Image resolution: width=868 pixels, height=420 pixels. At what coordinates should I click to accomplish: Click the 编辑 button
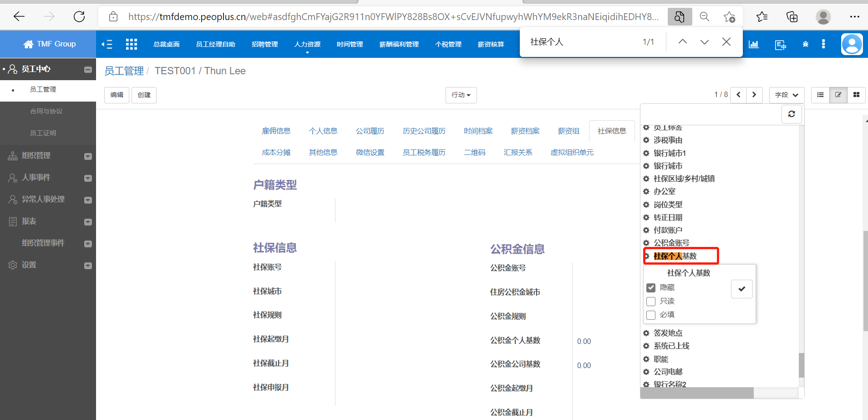click(x=117, y=95)
